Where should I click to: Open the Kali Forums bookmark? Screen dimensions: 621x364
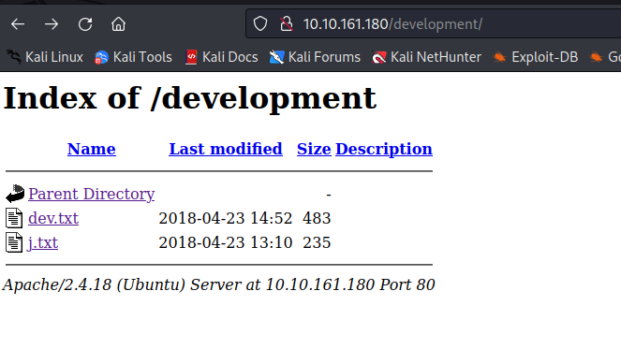(315, 57)
